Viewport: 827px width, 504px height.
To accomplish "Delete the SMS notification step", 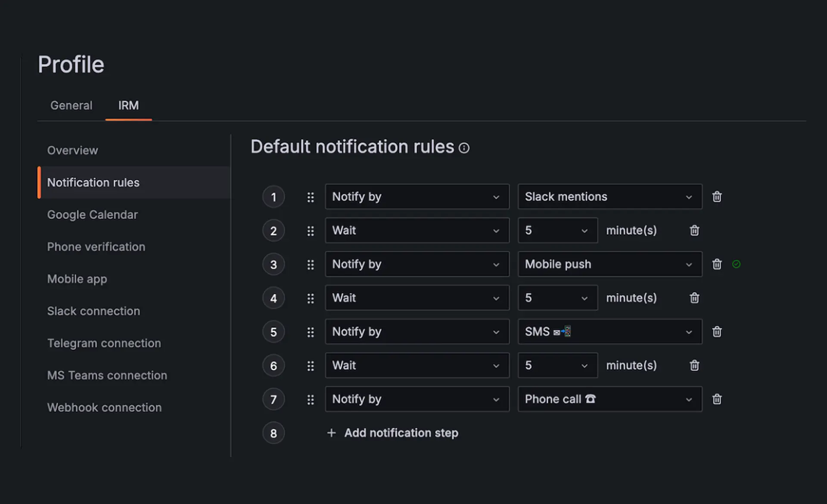I will click(x=717, y=332).
